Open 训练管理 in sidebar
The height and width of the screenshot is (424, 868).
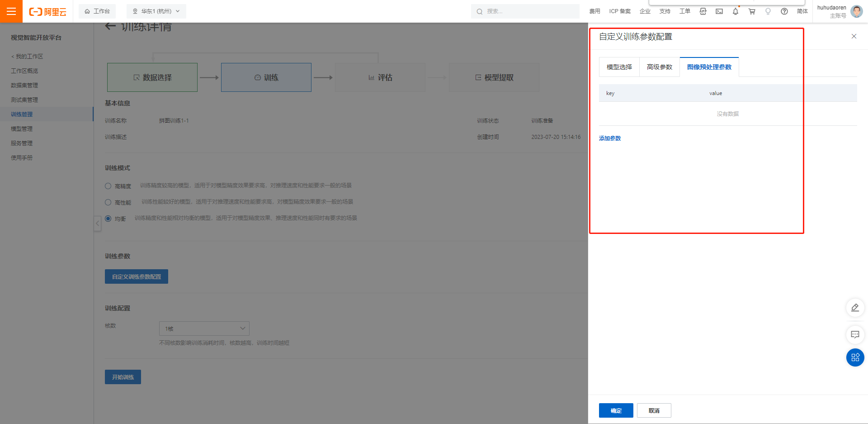coord(22,114)
